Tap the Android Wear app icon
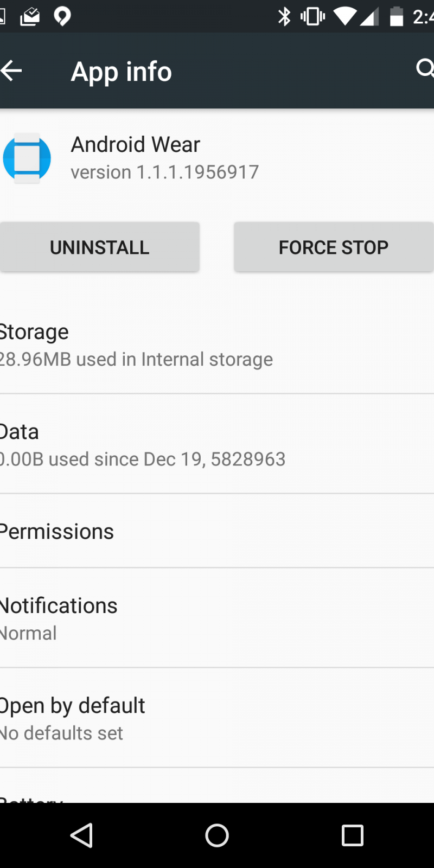This screenshot has height=868, width=434. 27,158
